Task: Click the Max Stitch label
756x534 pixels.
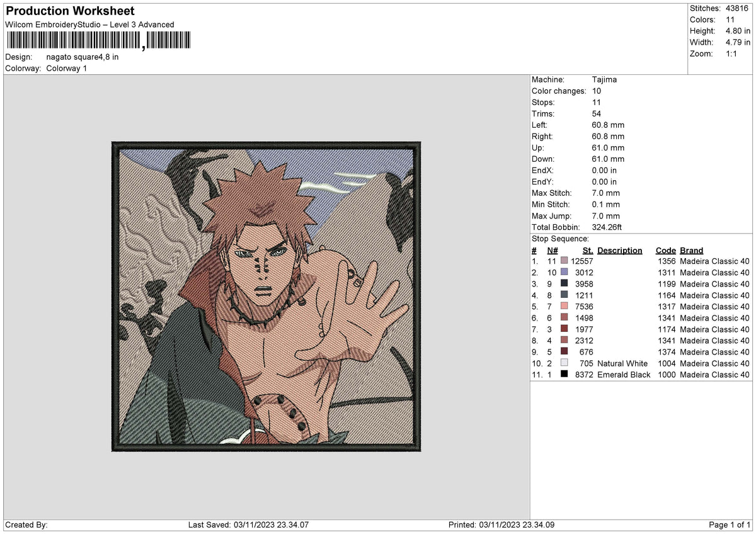Action: [552, 193]
